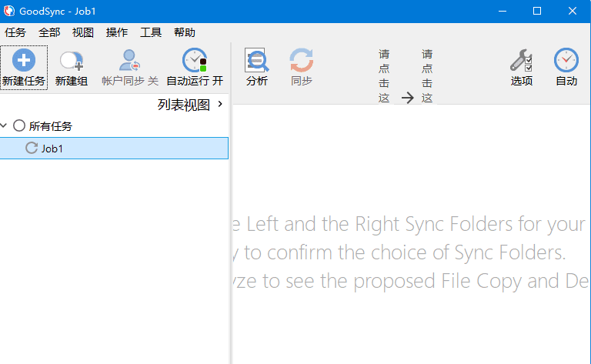Run 分析 (Analyze) magnifier icon
This screenshot has width=591, height=364.
[257, 60]
